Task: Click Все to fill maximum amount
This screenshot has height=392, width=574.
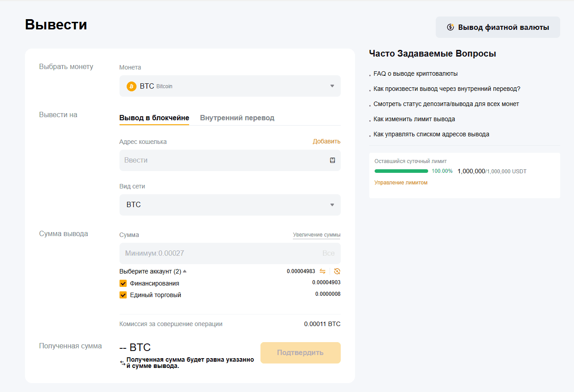Action: point(328,253)
